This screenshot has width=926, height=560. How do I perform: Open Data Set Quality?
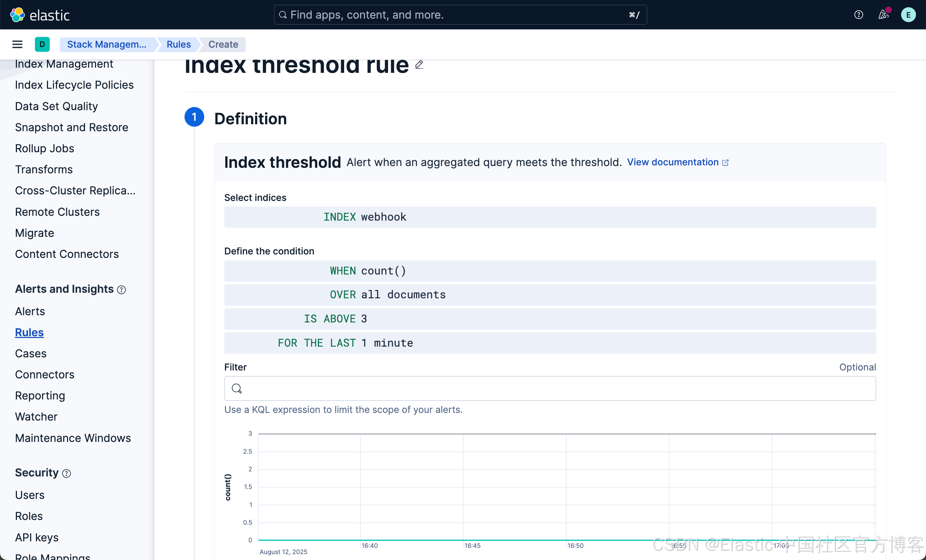(x=56, y=106)
